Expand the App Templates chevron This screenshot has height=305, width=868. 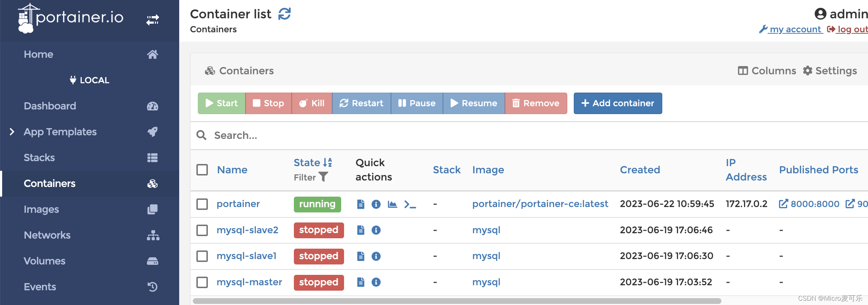12,132
